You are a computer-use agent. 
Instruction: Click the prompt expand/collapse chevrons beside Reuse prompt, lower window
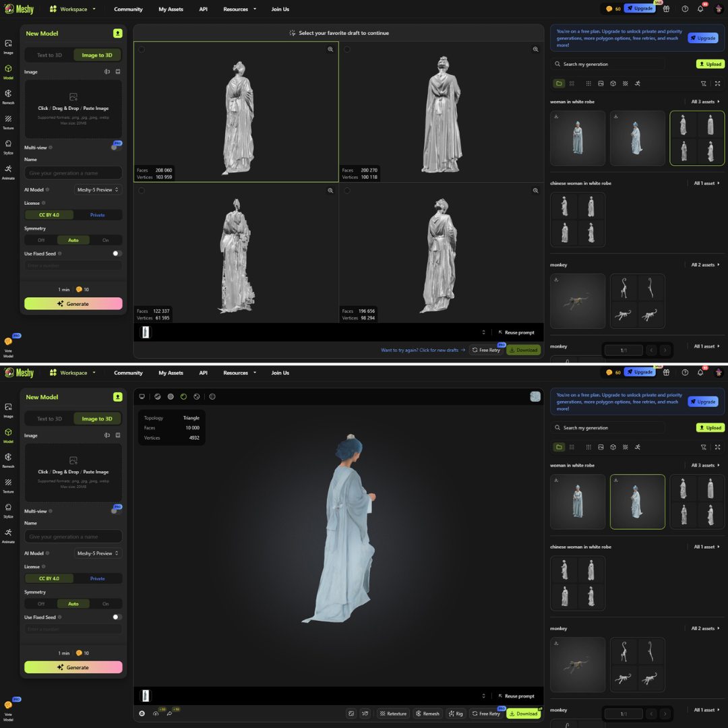(x=483, y=696)
